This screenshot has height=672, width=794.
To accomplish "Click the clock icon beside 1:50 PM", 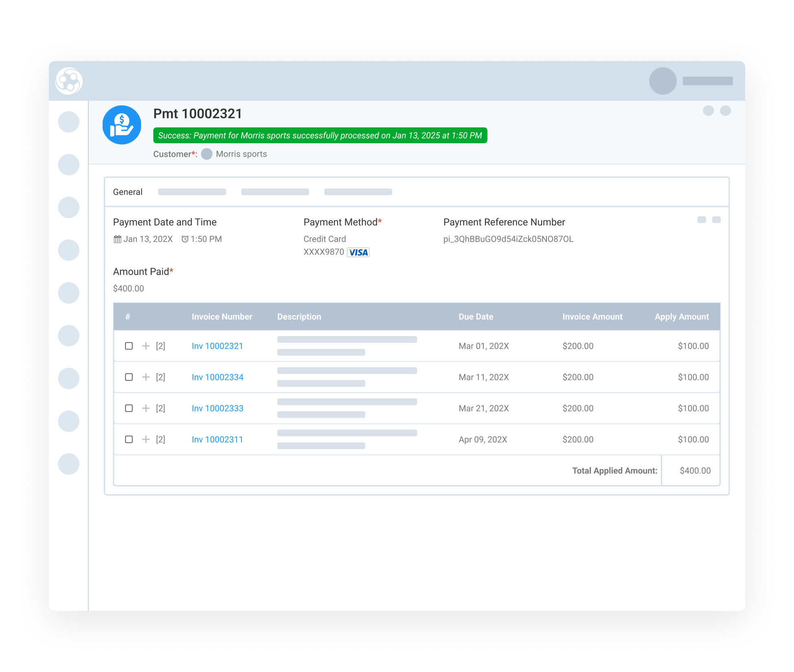I will pyautogui.click(x=184, y=239).
